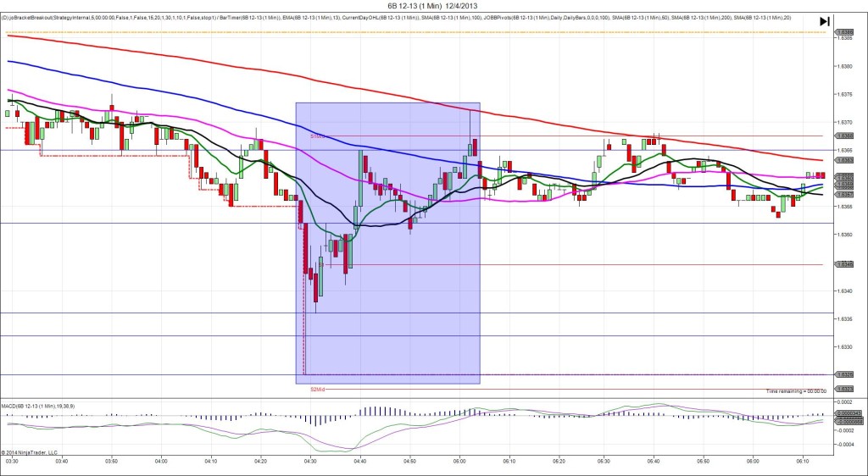
Task: Click the skip-to-end arrow icon at top right
Action: pos(824,21)
